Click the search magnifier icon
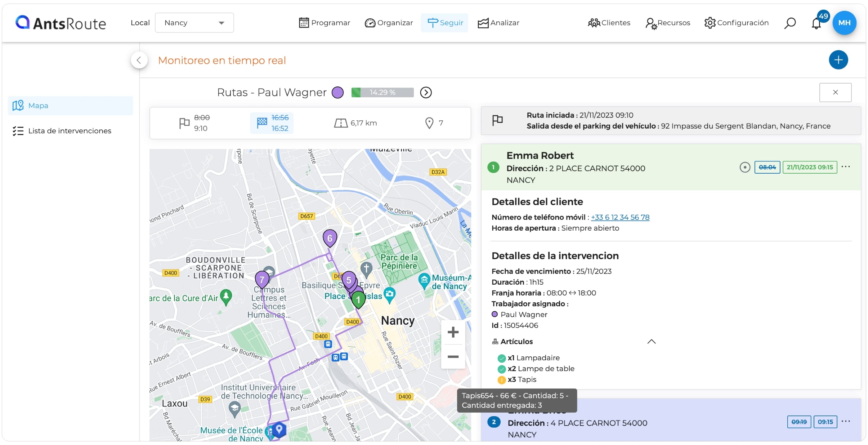868x445 pixels. click(x=790, y=23)
